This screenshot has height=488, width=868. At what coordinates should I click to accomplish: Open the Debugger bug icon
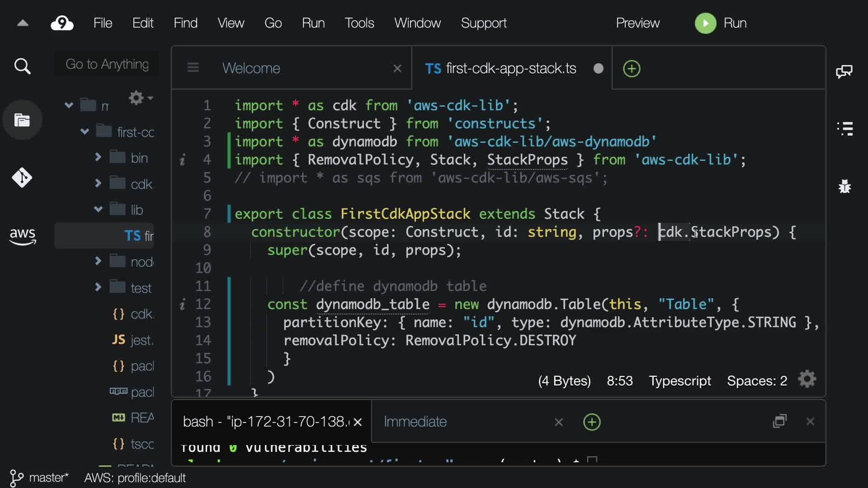point(844,186)
